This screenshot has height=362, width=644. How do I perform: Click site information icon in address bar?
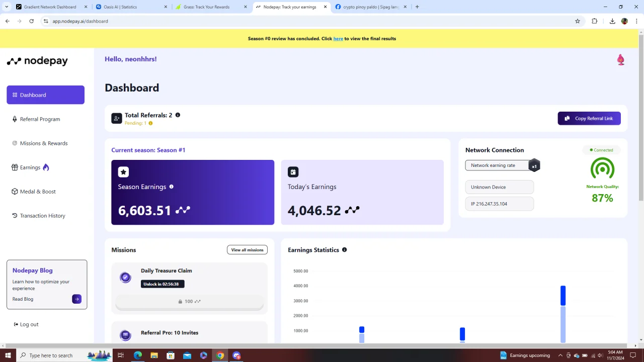46,21
